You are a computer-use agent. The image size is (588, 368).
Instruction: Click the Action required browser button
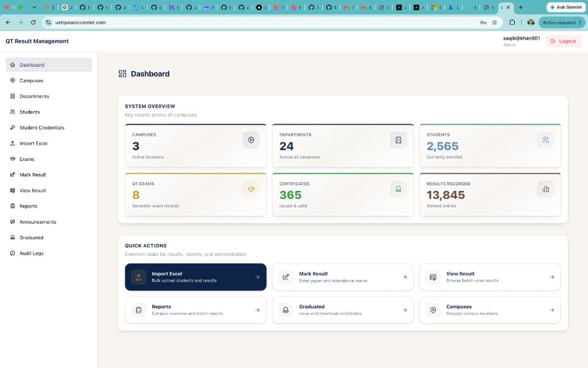[562, 22]
